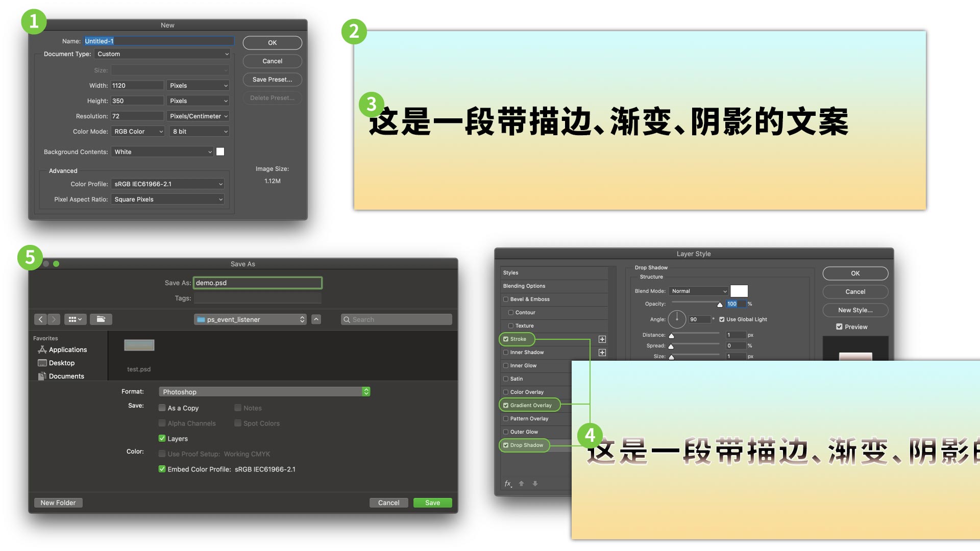The image size is (980, 551).
Task: Click the filename input field in Save As
Action: click(x=257, y=282)
